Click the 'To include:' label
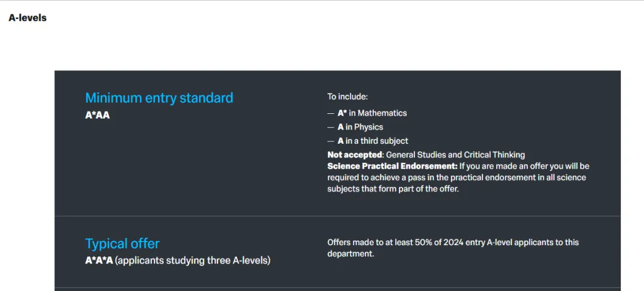This screenshot has height=291, width=644. coord(347,97)
